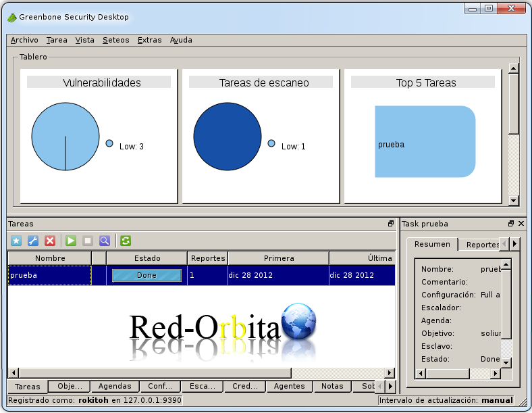The width and height of the screenshot is (532, 413).
Task: Click Resumen horizontal scrollbar left arrow
Action: click(x=421, y=374)
